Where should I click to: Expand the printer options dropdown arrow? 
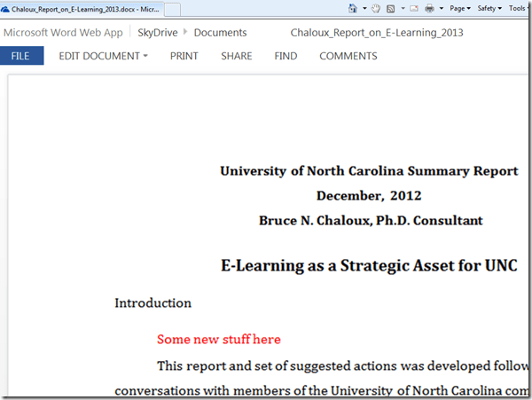(440, 8)
